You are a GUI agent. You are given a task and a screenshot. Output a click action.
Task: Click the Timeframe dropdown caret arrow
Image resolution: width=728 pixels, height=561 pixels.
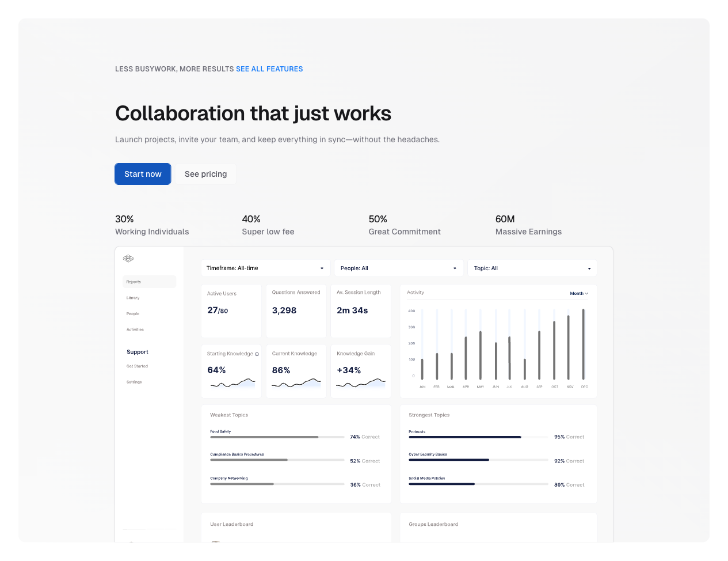click(322, 268)
